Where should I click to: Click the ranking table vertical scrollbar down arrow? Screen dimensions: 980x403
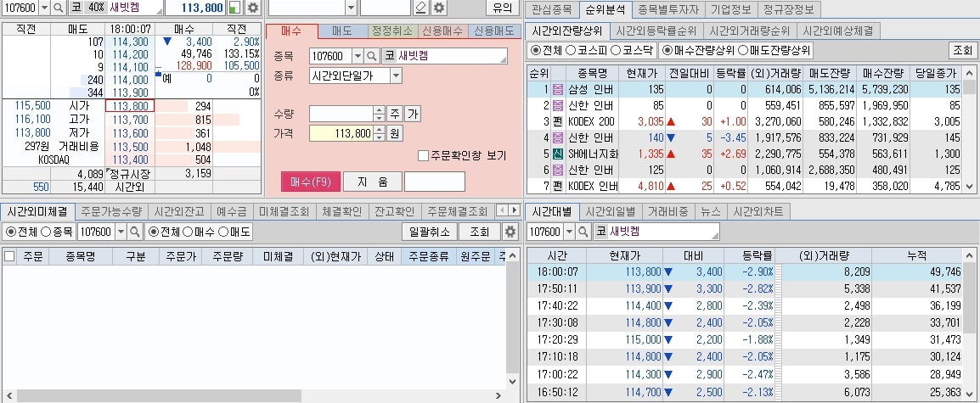pyautogui.click(x=969, y=187)
